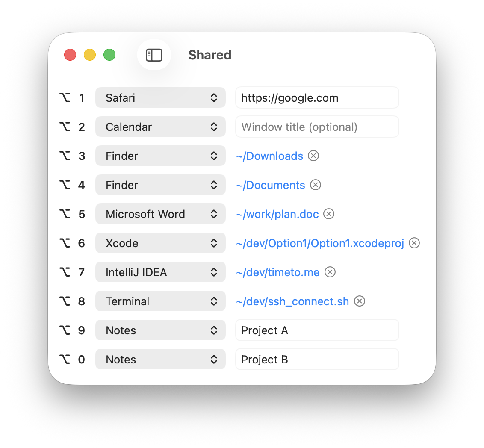The image size is (484, 448).
Task: Open the ~/Downloads link
Action: point(269,156)
